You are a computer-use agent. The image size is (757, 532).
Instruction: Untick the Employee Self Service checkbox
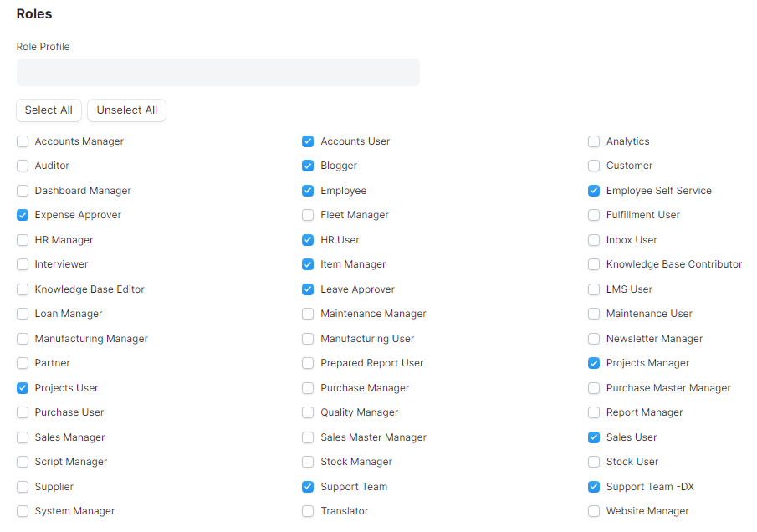point(594,191)
